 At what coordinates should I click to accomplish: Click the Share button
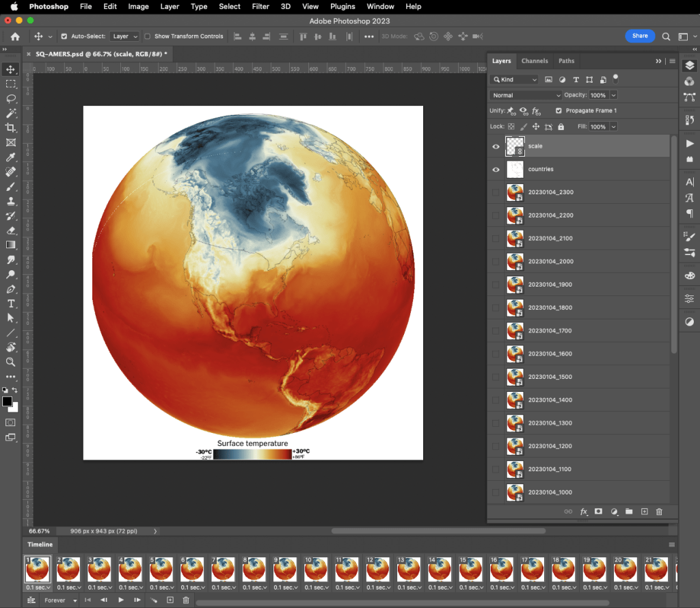(640, 36)
